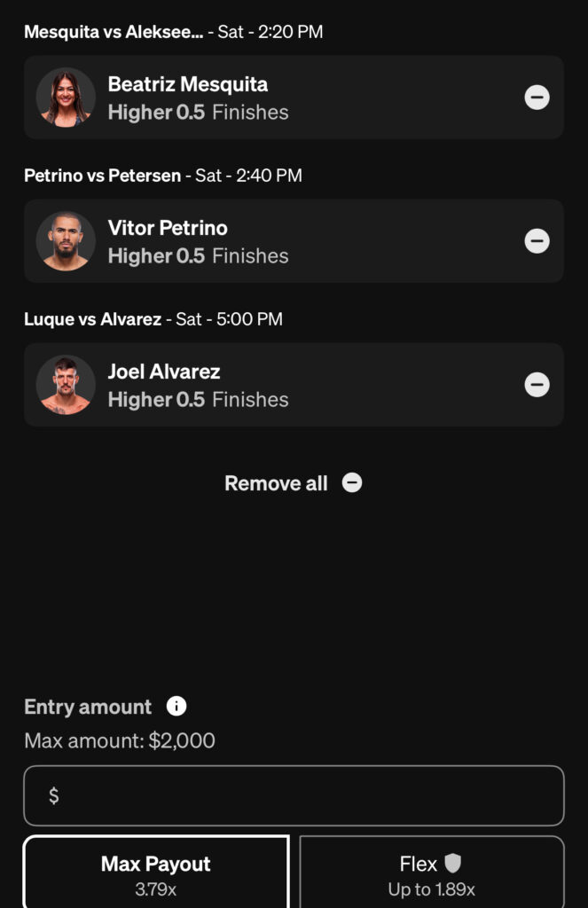Viewport: 588px width, 908px height.
Task: Focus the entry amount dollar field
Action: [294, 795]
